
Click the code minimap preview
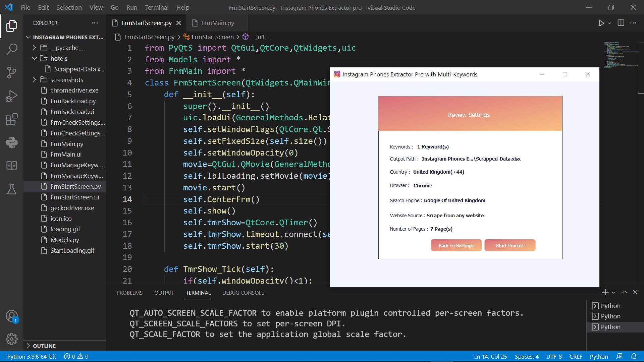click(x=621, y=55)
